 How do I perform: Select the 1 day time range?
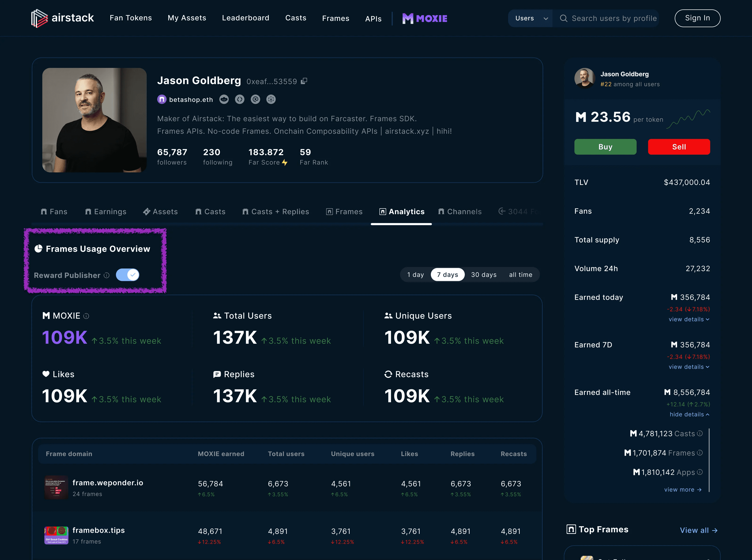415,275
